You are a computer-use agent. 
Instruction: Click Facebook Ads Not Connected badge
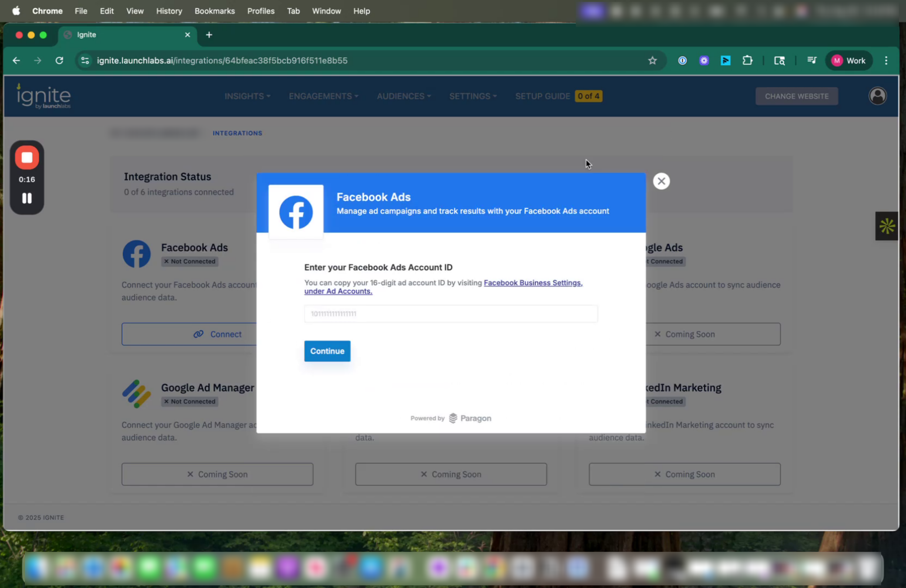pyautogui.click(x=189, y=261)
